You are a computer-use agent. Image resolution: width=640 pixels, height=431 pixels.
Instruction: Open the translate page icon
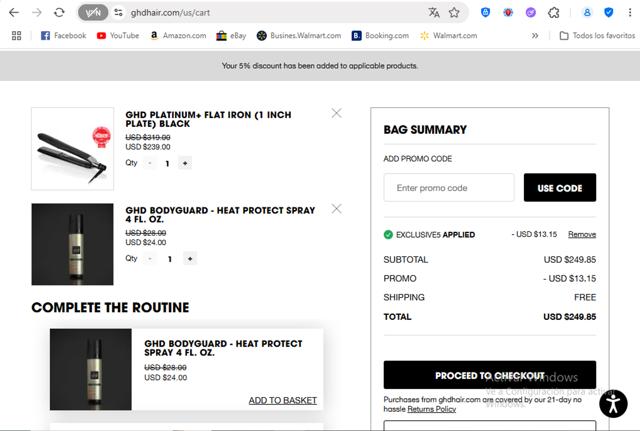point(433,13)
